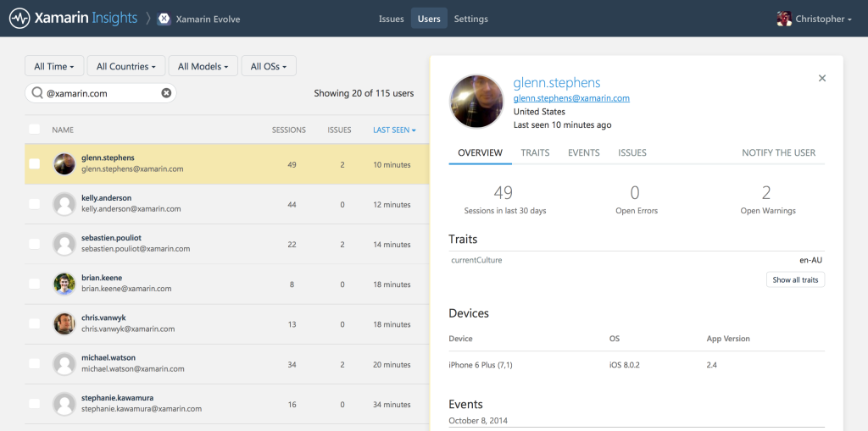Click the iOS 8.0.2 OS value

click(625, 365)
